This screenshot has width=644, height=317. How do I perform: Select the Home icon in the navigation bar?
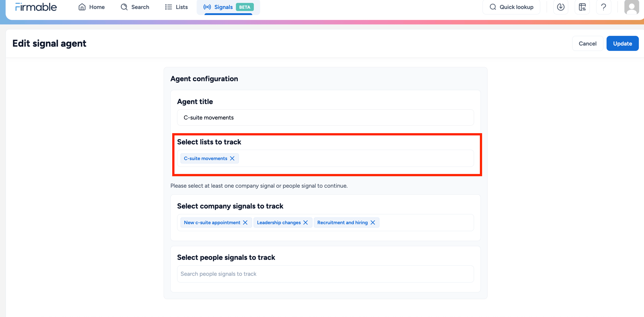tap(82, 7)
